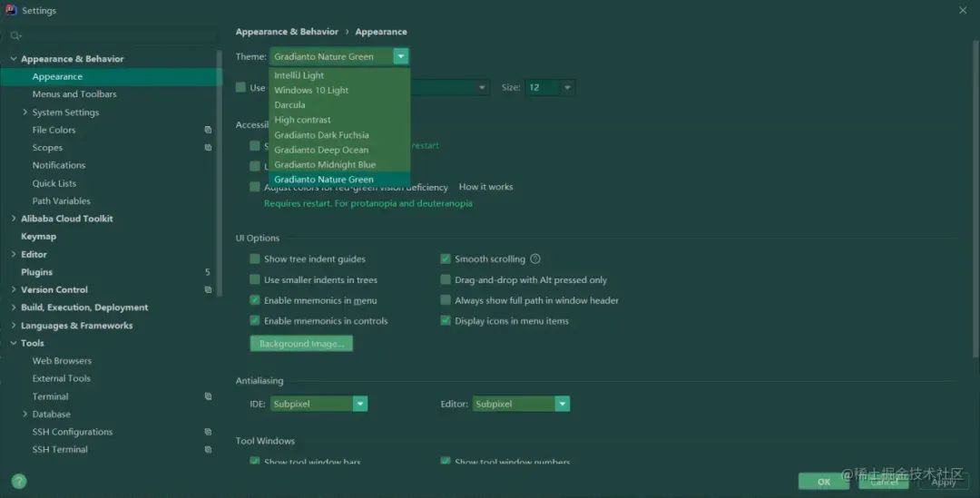The image size is (980, 498).
Task: Click the OK button
Action: tap(824, 482)
